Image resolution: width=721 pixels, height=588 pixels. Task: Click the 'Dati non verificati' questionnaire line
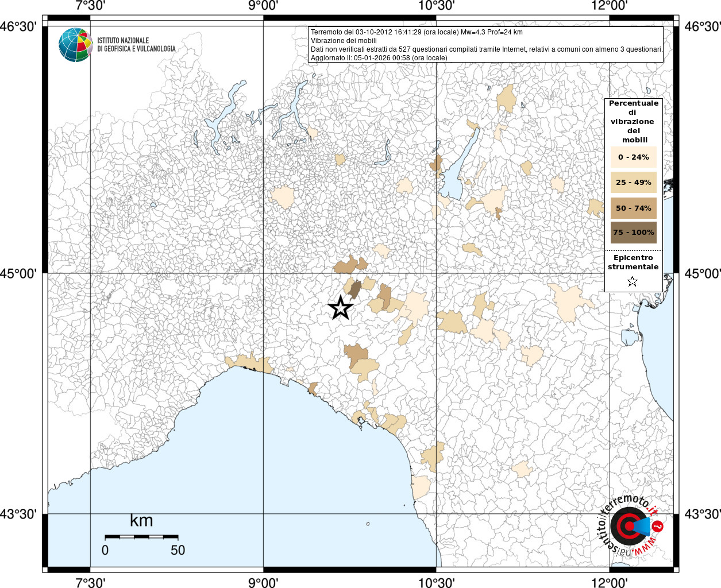[x=487, y=49]
